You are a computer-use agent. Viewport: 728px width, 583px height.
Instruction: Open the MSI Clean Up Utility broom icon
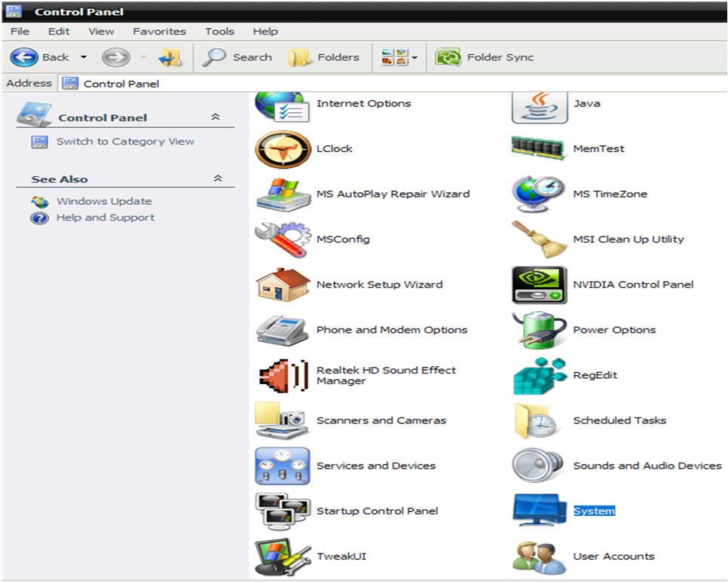540,240
